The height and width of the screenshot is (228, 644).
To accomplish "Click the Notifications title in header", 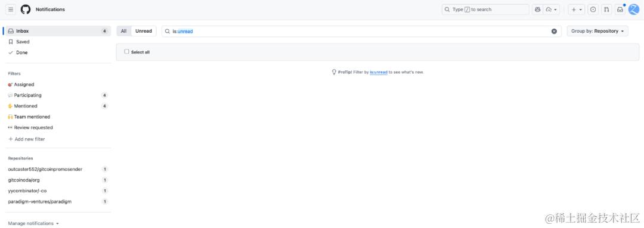I will point(50,10).
